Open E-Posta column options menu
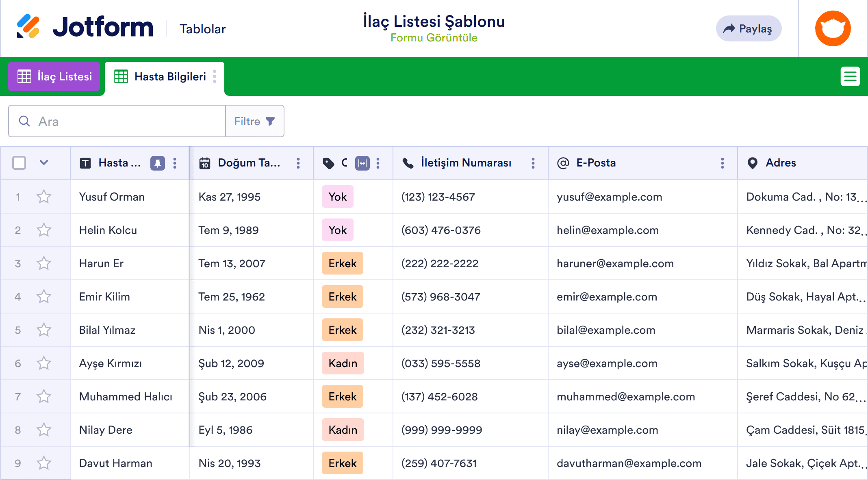The image size is (868, 480). tap(723, 163)
